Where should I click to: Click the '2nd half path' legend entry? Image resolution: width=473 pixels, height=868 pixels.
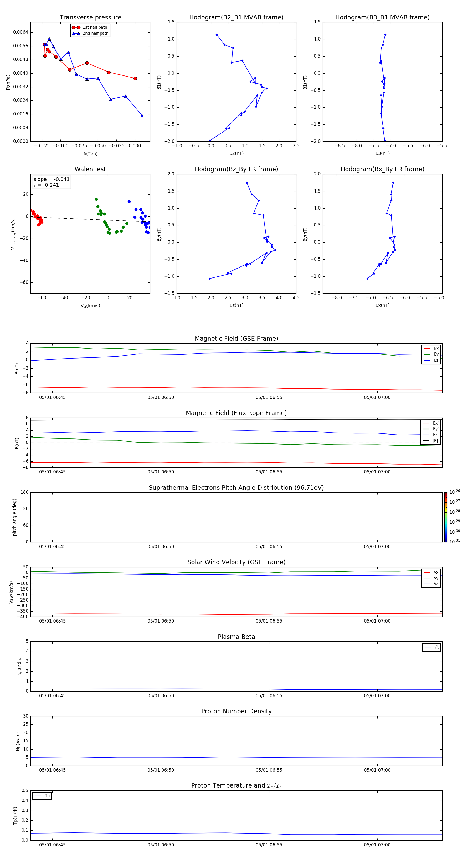(x=90, y=33)
